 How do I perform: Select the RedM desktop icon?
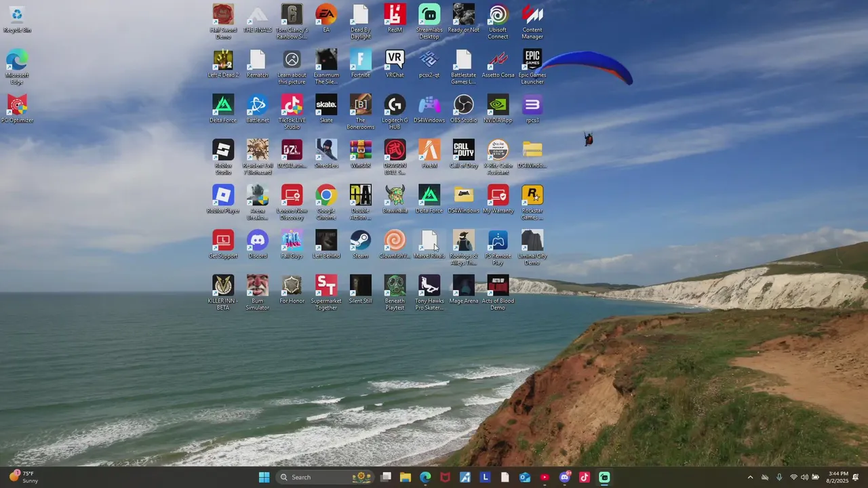tap(395, 19)
